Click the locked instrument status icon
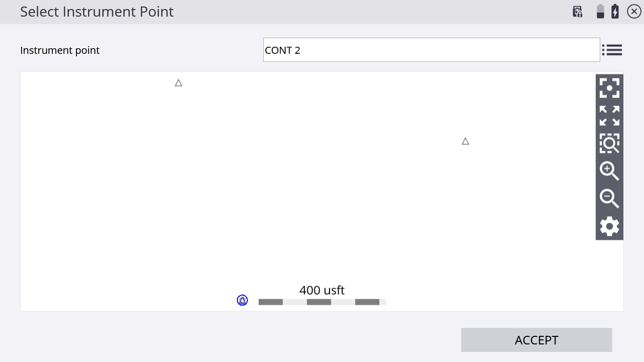The width and height of the screenshot is (644, 362). point(578,11)
